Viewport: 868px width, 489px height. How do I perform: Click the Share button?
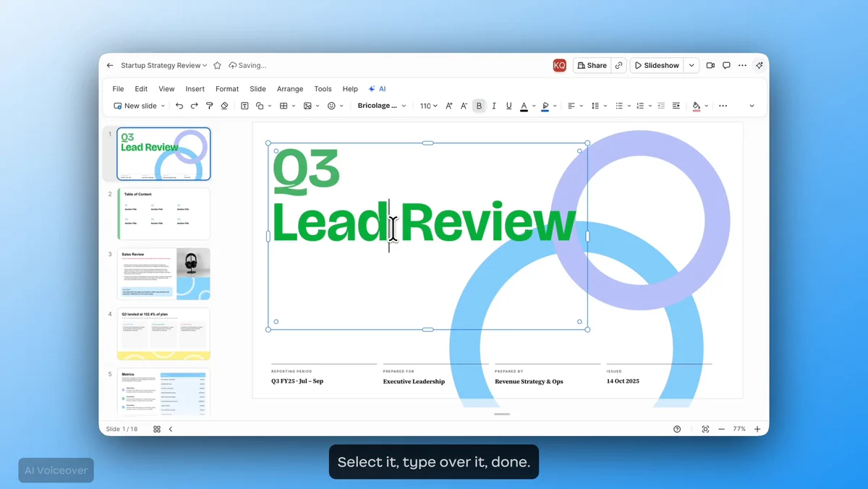[592, 65]
